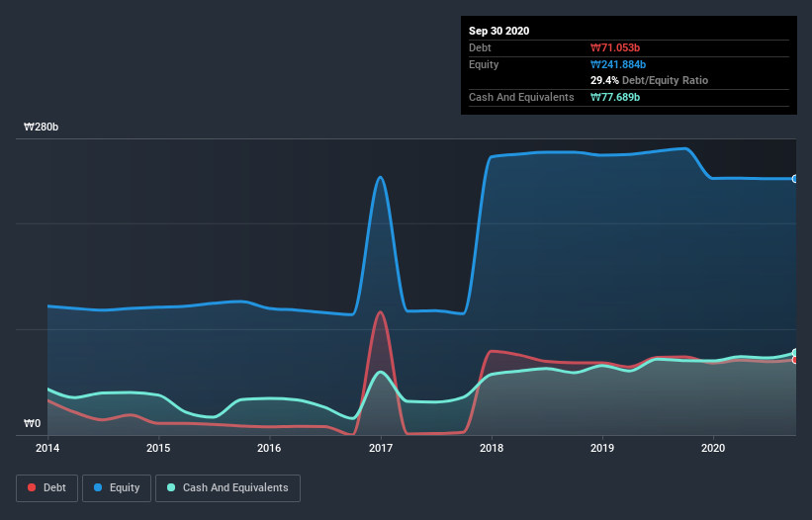Click the 2017 x-axis label

381,448
